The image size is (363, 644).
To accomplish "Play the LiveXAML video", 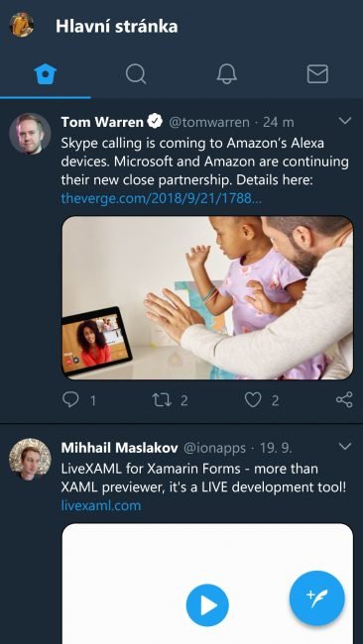I will click(x=207, y=605).
